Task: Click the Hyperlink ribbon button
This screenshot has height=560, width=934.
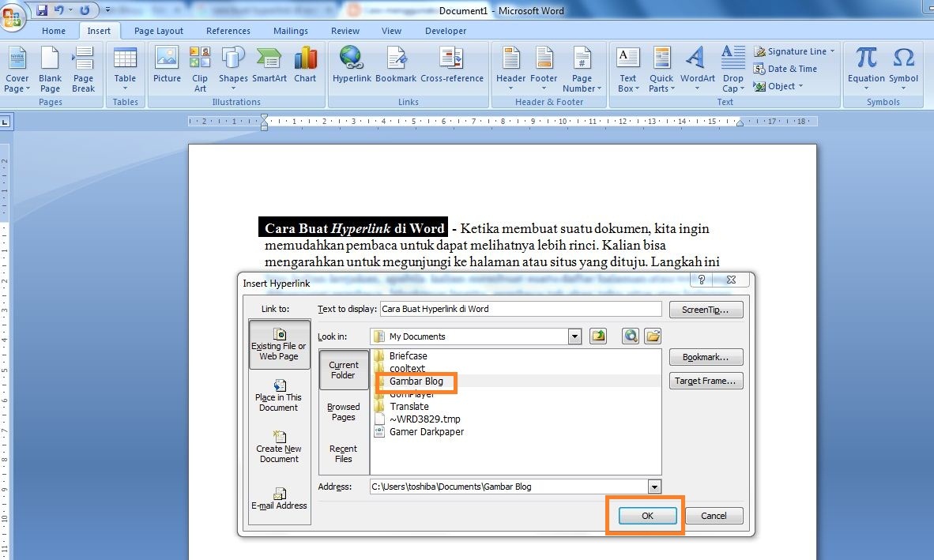Action: click(x=352, y=65)
